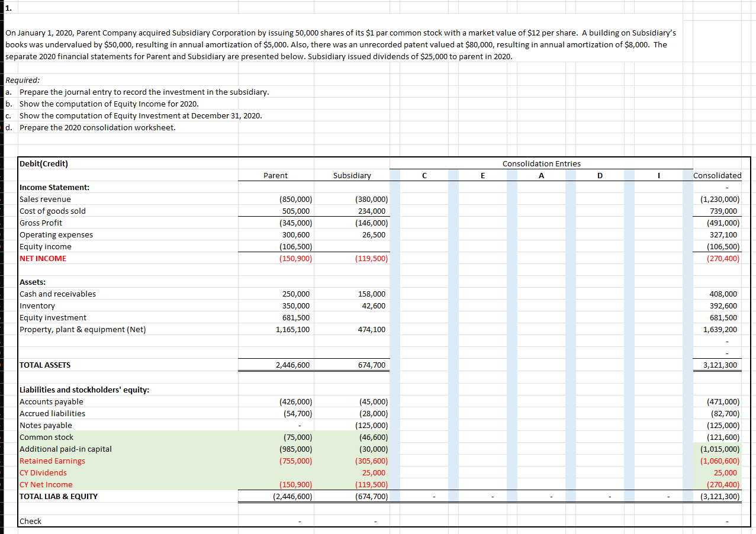Viewport: 756px width, 534px height.
Task: Click the Check label at the bottom
Action: point(29,521)
